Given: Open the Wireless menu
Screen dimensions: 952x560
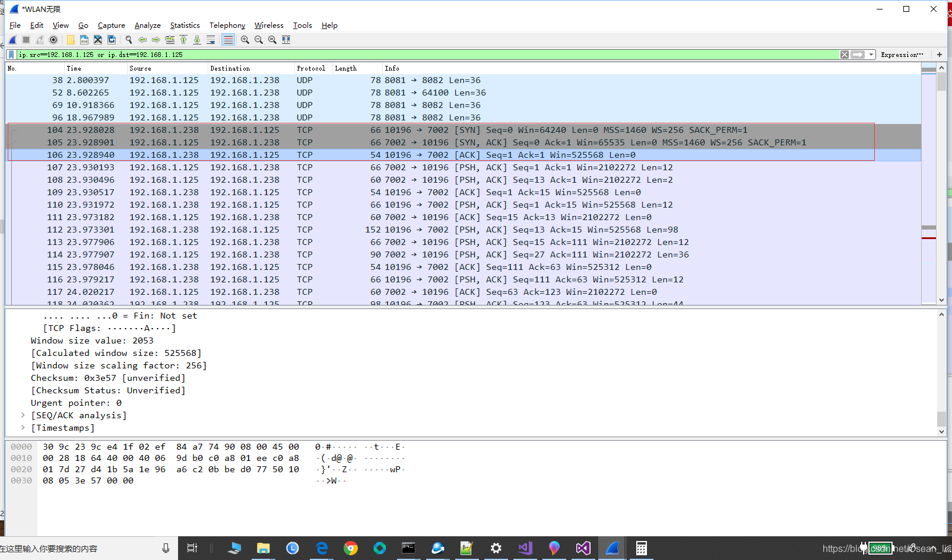Looking at the screenshot, I should tap(269, 26).
